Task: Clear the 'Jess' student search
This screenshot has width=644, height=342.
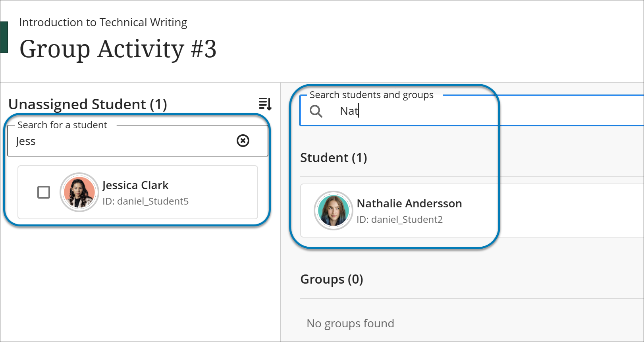Action: pos(243,141)
